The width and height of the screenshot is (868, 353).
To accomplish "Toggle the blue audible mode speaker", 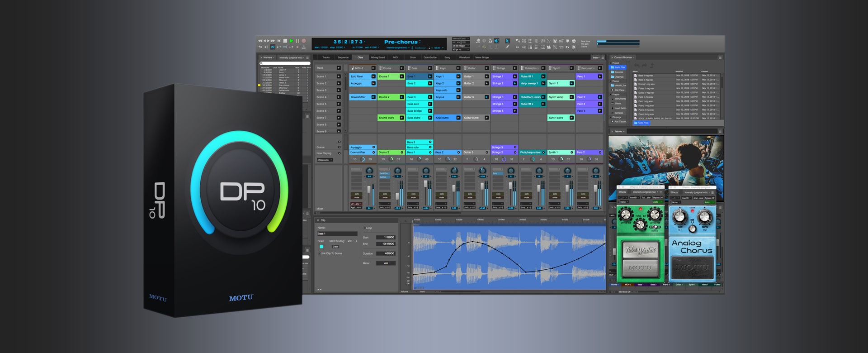I will pos(496,41).
